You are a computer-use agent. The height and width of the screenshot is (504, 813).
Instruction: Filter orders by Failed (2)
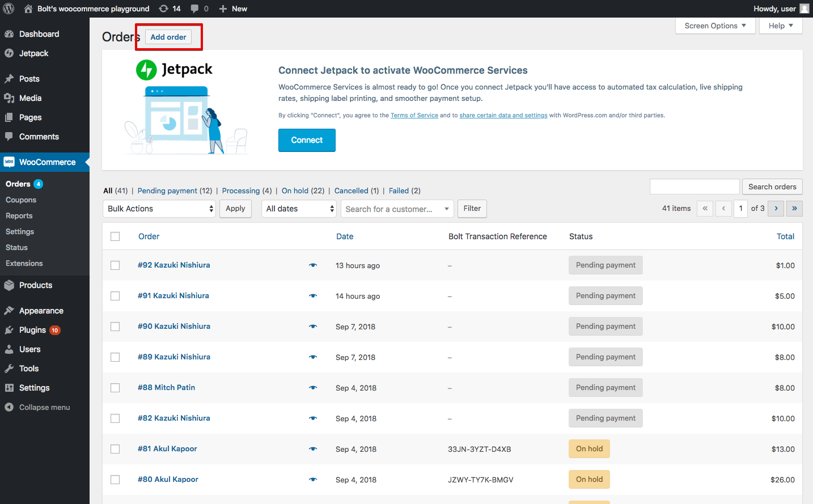coord(405,190)
